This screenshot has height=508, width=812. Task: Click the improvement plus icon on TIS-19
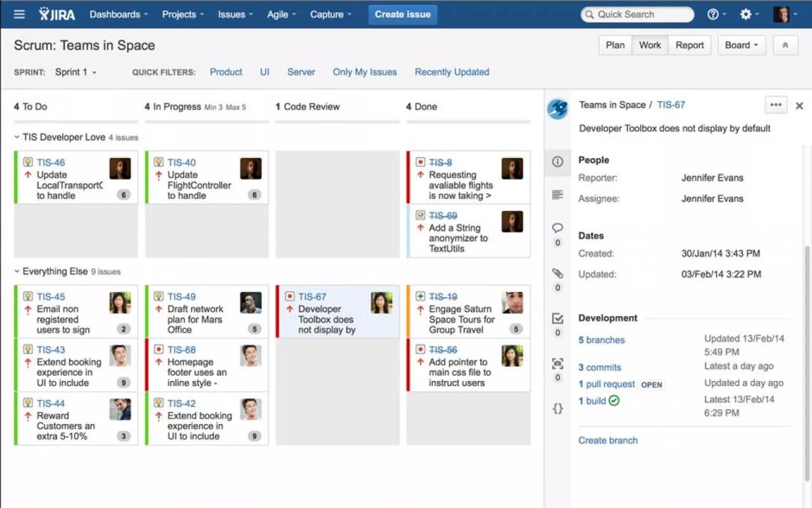coord(420,297)
